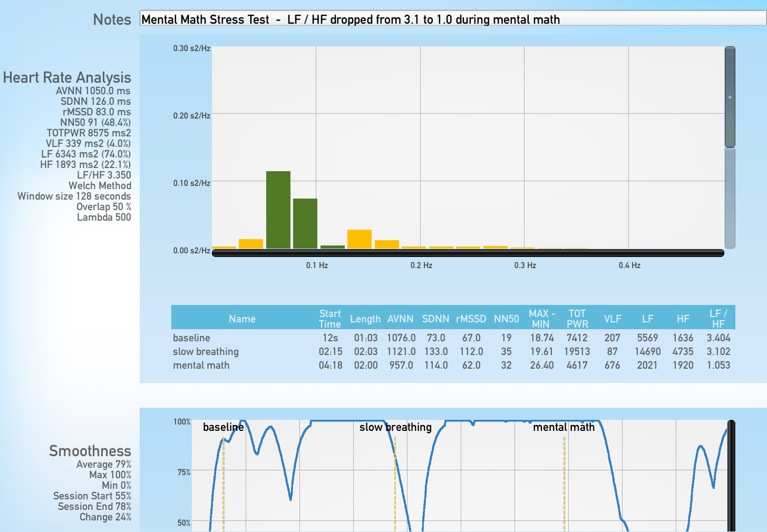The width and height of the screenshot is (767, 532).
Task: Click the baseline marker on smoothness chart
Action: 223,427
